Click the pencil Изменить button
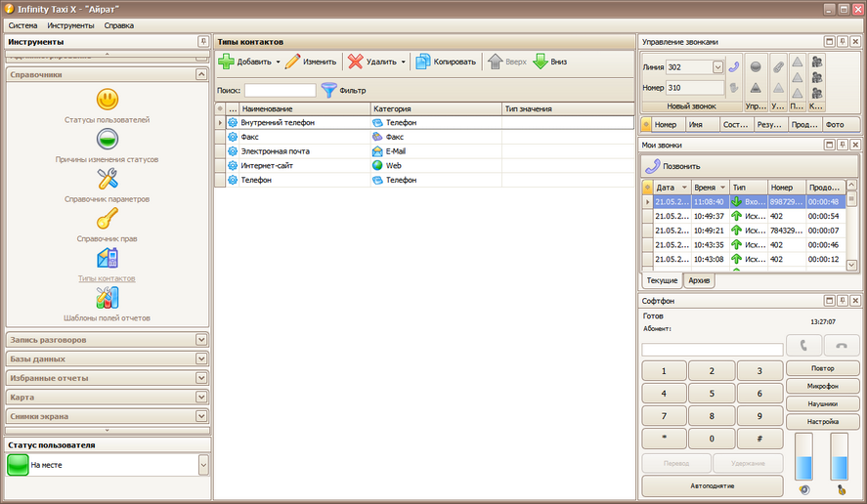The width and height of the screenshot is (867, 504). pyautogui.click(x=311, y=62)
